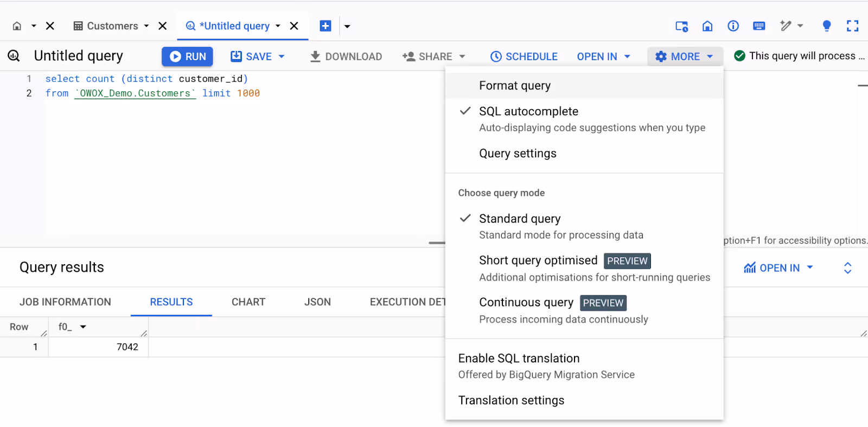Expand the SAVE dropdown arrow

click(282, 56)
